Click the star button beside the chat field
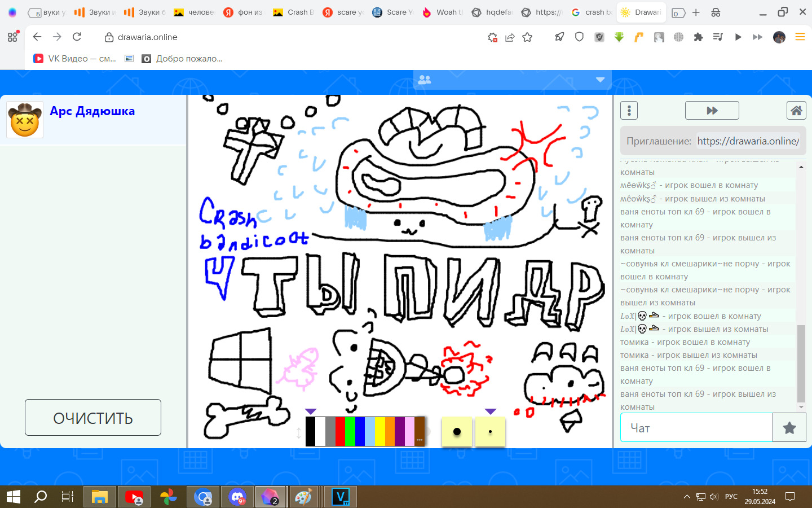 coord(789,428)
